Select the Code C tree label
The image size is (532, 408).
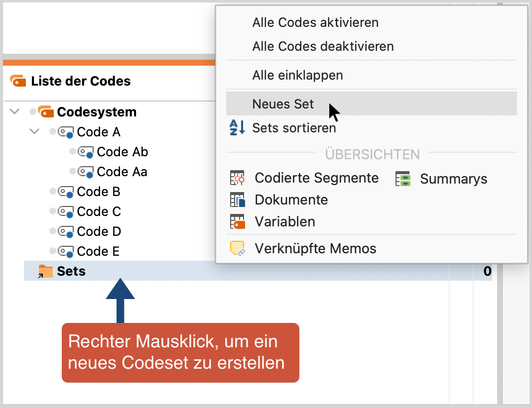click(99, 212)
